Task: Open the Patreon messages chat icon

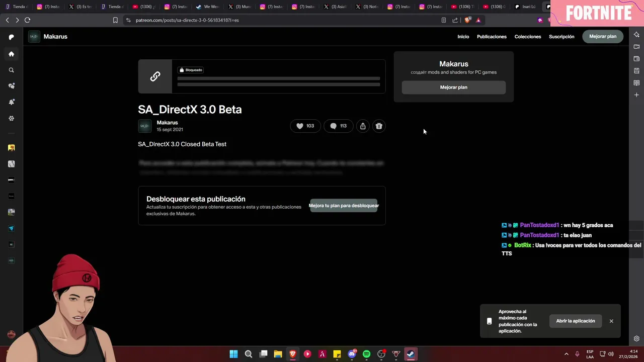Action: click(11, 86)
